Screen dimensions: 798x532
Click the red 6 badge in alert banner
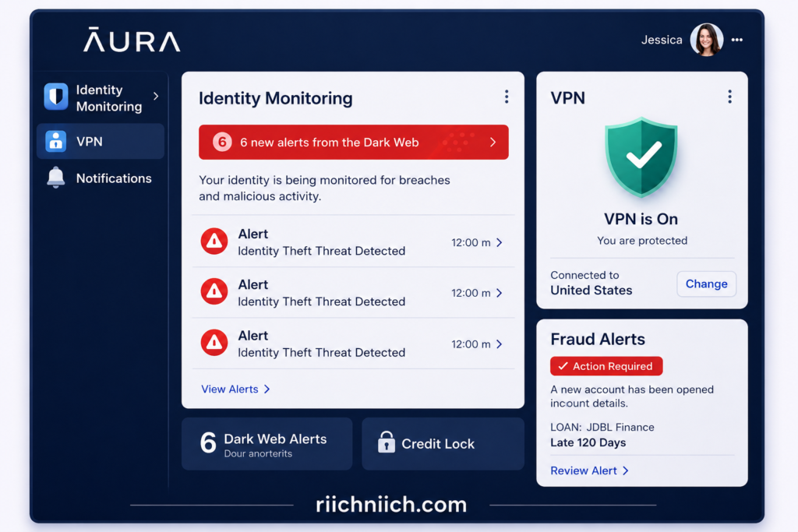click(x=222, y=142)
